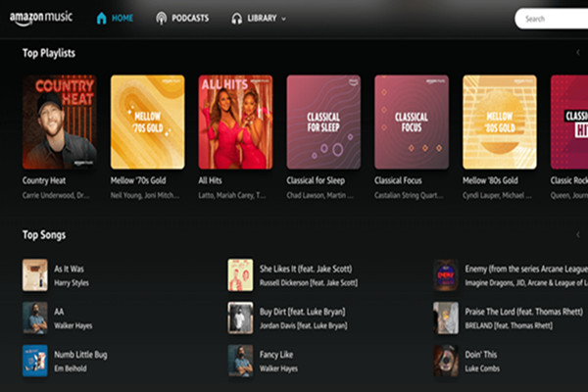This screenshot has height=392, width=588.
Task: Click the Library headphones icon
Action: click(236, 19)
